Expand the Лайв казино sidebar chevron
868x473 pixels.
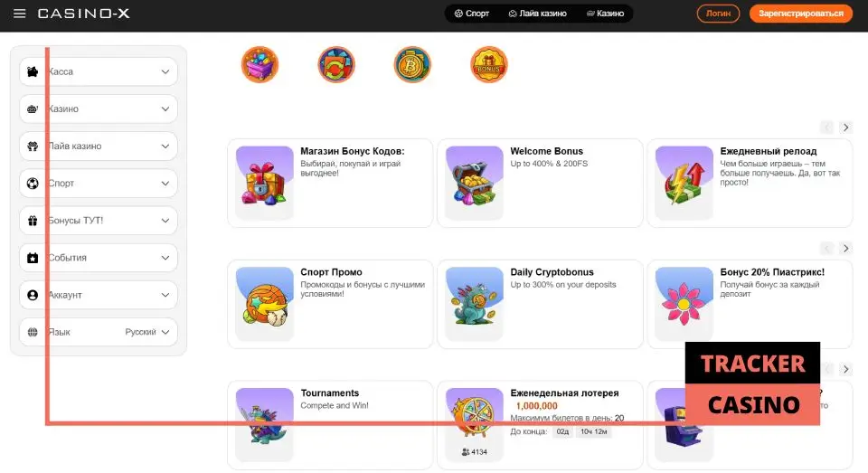click(x=165, y=146)
